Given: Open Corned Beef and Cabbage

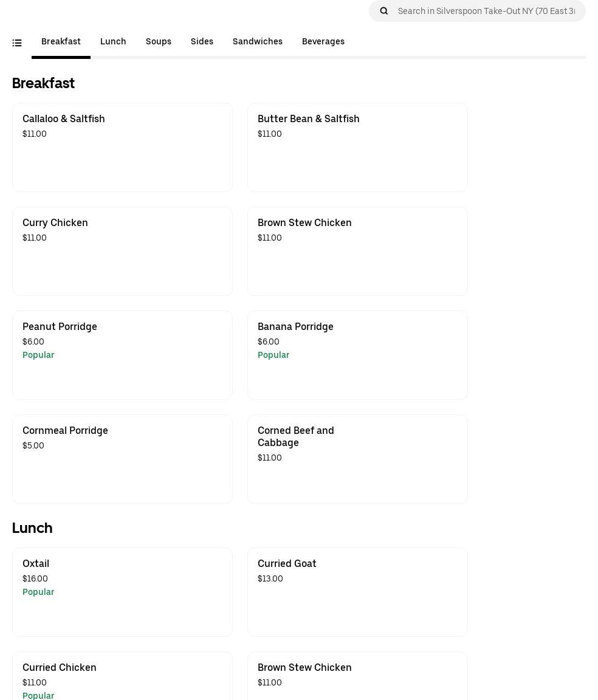Looking at the screenshot, I should click(357, 459).
